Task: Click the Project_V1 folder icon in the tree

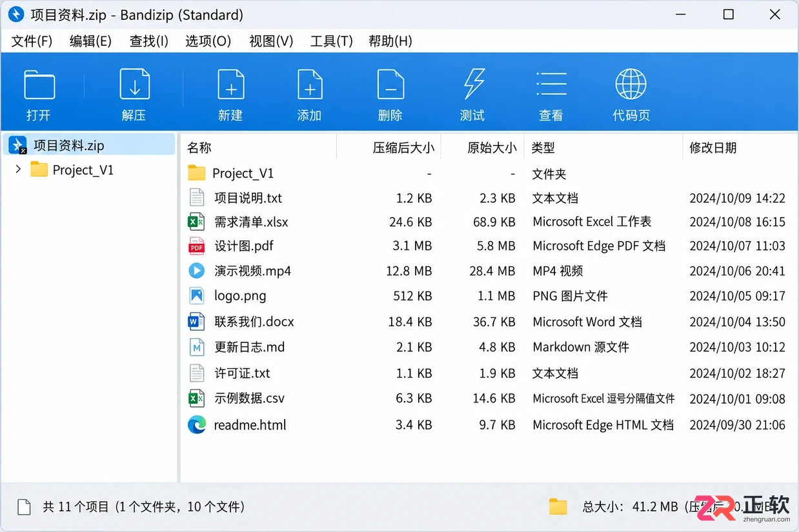Action: [x=39, y=170]
